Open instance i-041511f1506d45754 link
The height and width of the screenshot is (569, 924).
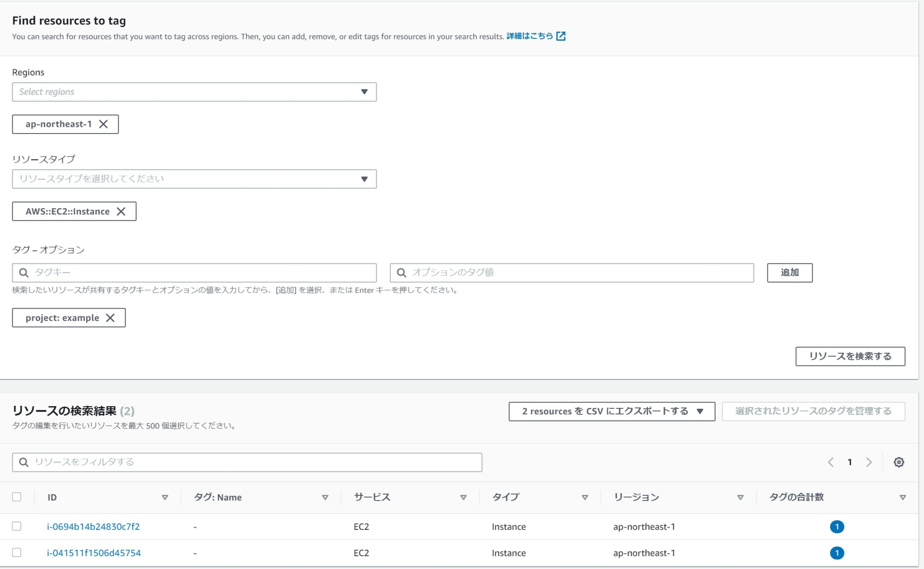(94, 553)
